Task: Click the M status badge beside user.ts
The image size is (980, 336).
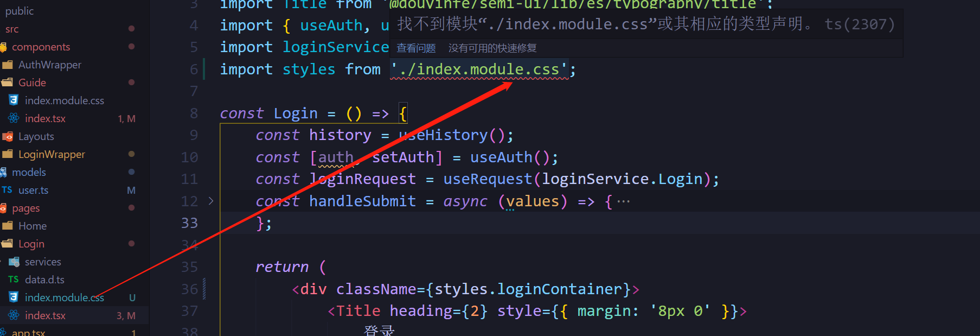Action: click(x=131, y=190)
